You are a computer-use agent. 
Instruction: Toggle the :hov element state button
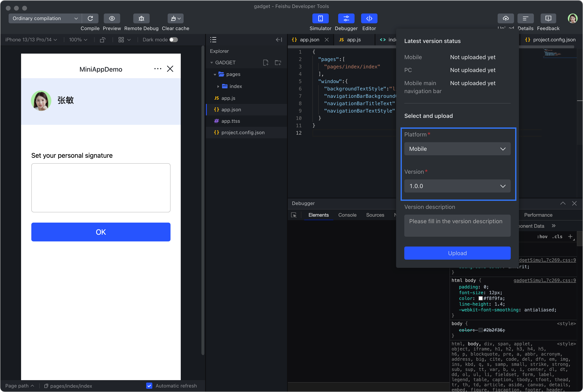coord(542,237)
